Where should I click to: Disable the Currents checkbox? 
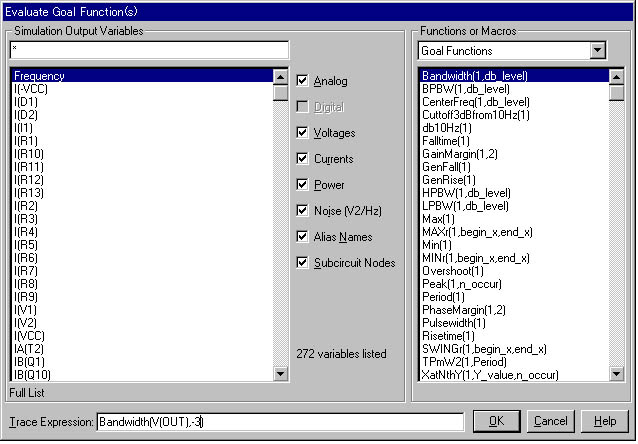pos(303,159)
